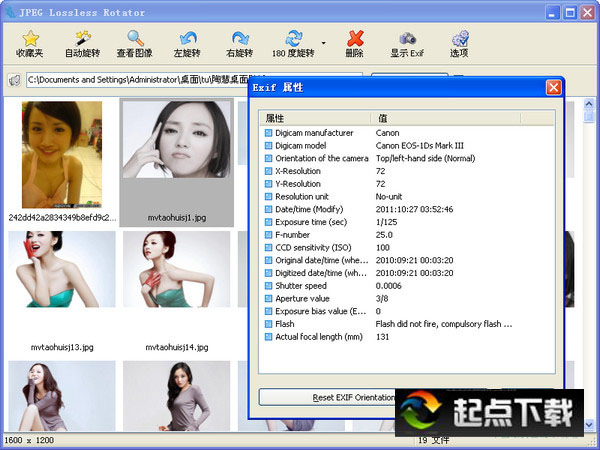Rotate image right with 右旋转
This screenshot has height=450, width=600.
pyautogui.click(x=239, y=43)
